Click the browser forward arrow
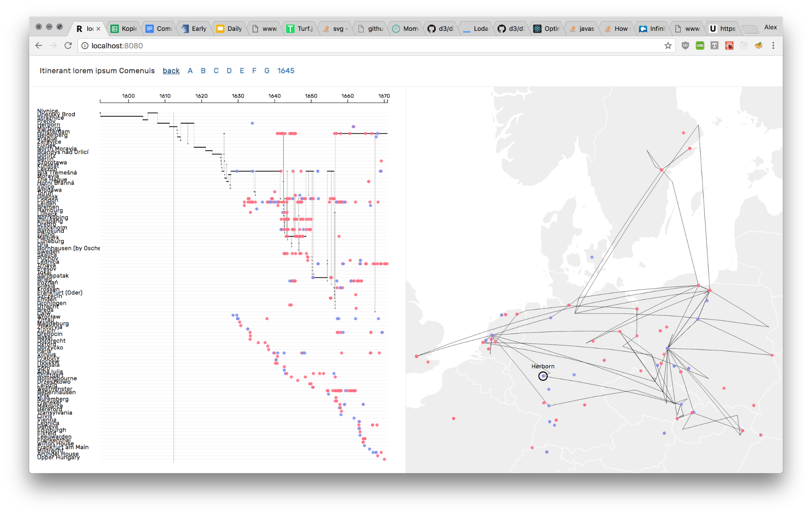Screen dimensions: 812x515 coord(53,45)
